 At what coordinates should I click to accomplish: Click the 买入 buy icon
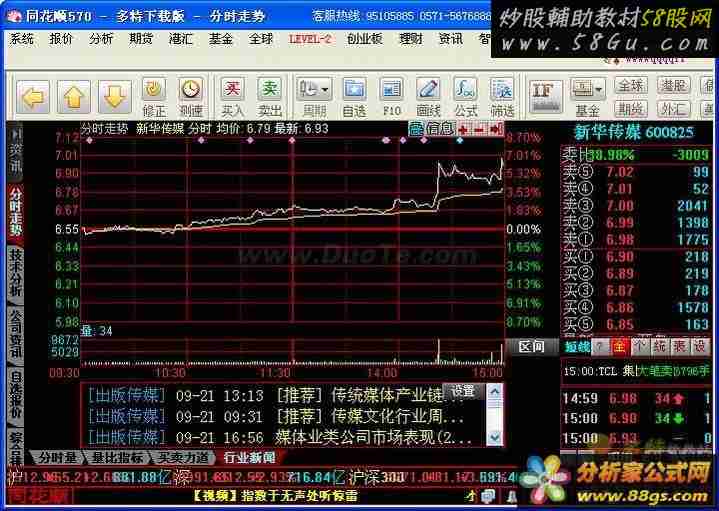[232, 97]
